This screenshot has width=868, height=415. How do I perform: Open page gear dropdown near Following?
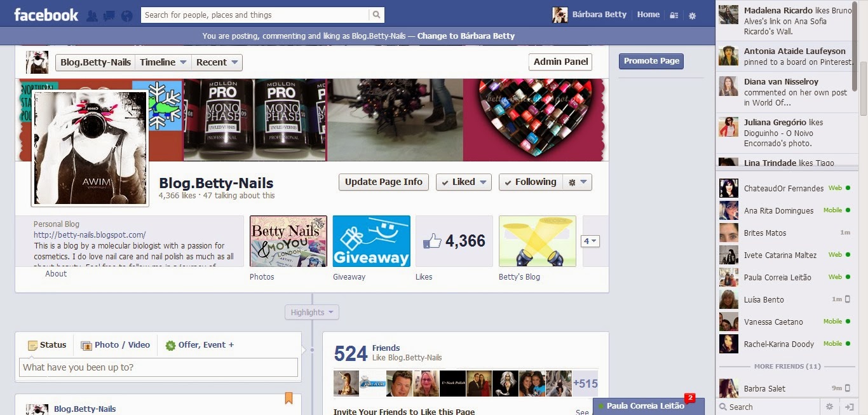point(578,182)
